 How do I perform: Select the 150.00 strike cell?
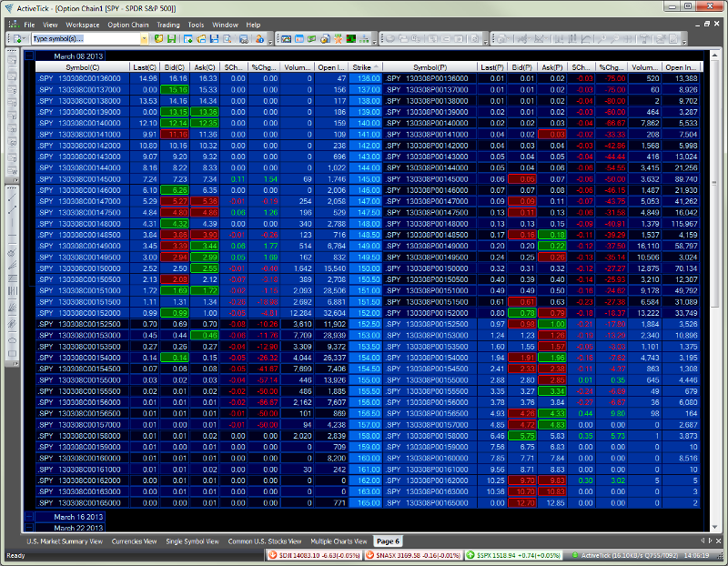(366, 268)
